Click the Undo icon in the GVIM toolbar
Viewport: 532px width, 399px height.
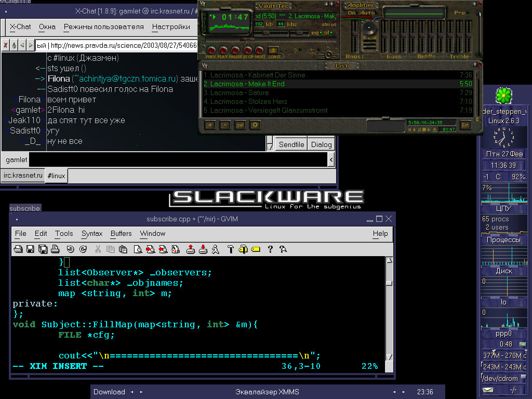(70, 249)
